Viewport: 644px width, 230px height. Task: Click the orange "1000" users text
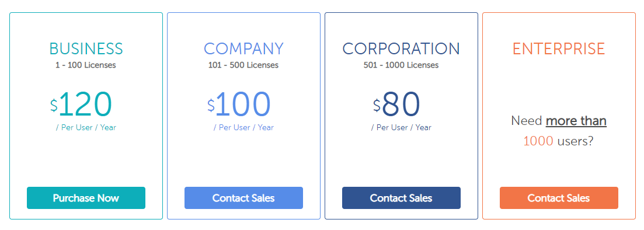[x=538, y=141]
